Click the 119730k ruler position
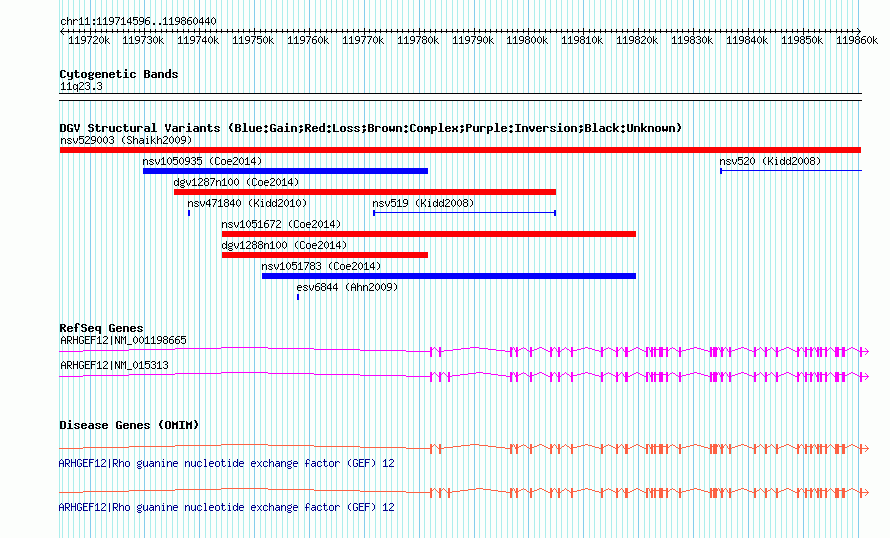 coord(143,40)
